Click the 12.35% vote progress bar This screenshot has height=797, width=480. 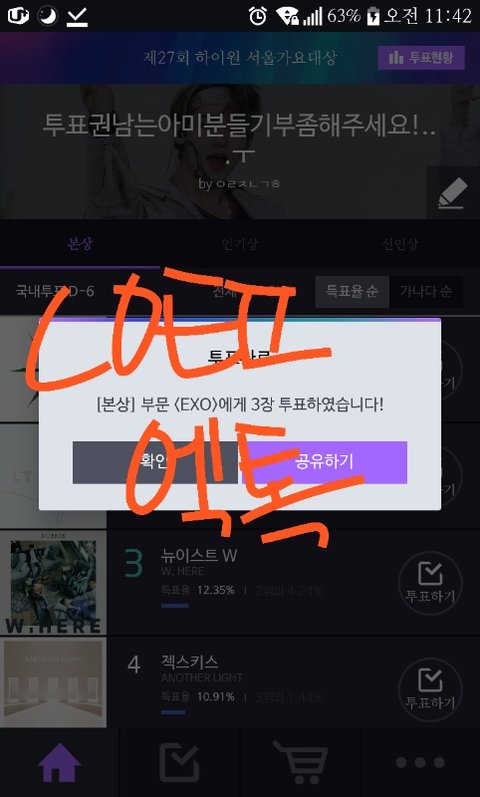[175, 606]
